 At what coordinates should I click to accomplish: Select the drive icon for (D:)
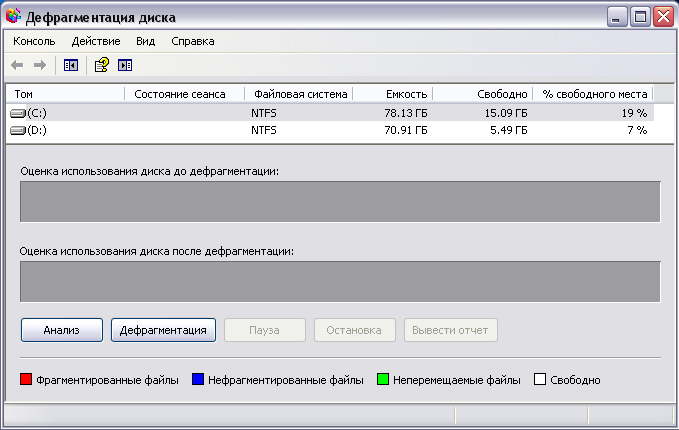[18, 130]
